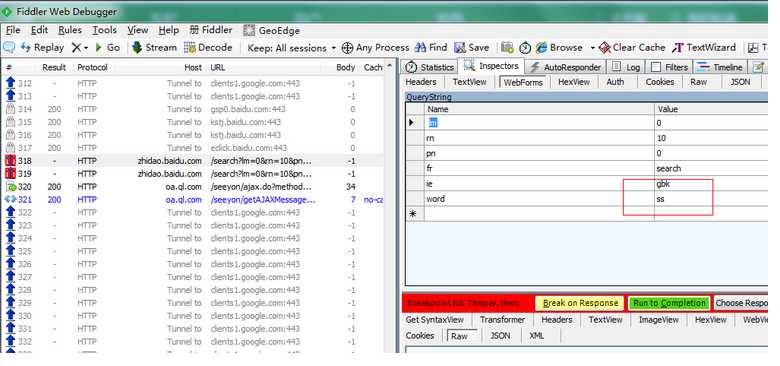This screenshot has height=366, width=780.
Task: Open the File menu
Action: click(x=13, y=30)
